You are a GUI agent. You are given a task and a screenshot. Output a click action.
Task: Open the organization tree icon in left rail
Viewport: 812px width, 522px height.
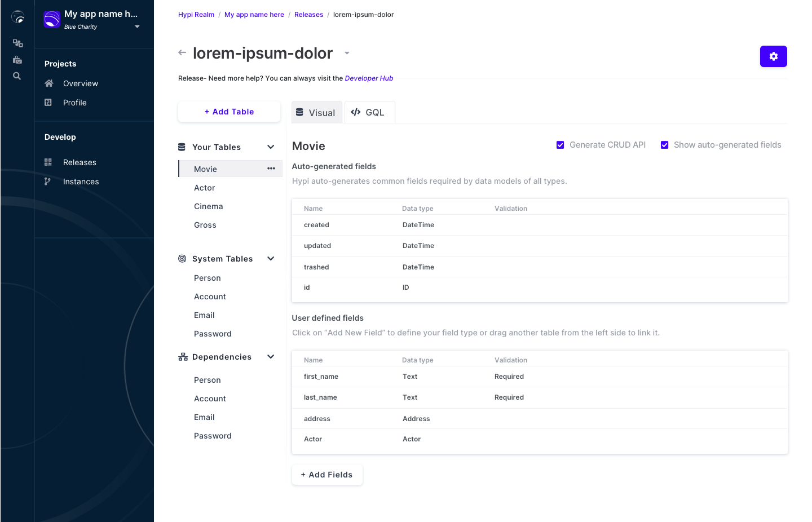17,43
